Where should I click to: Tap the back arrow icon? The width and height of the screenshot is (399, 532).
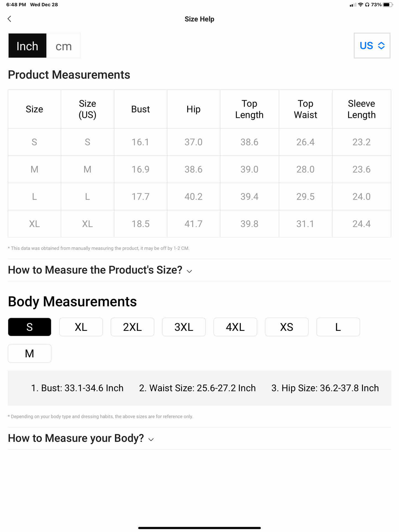pos(10,19)
